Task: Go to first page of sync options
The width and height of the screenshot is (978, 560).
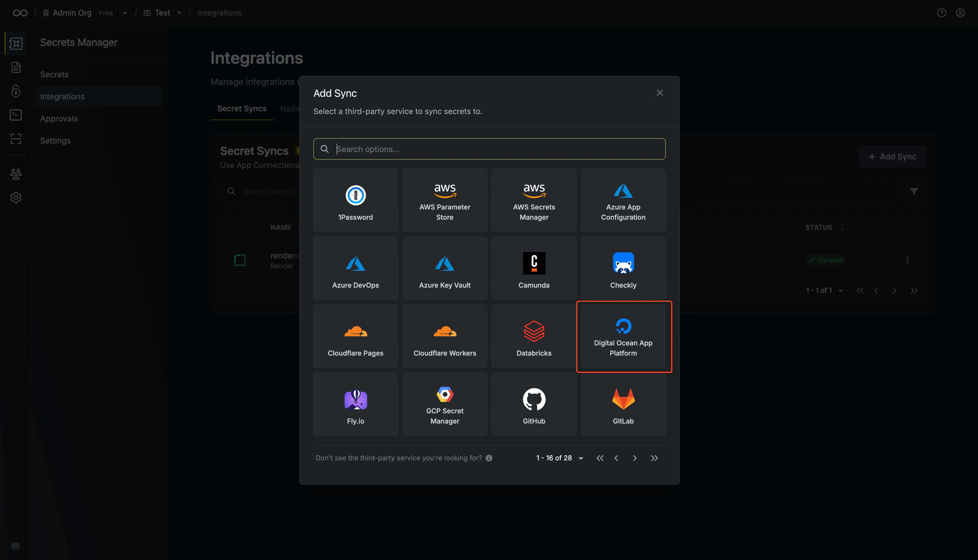Action: (600, 458)
